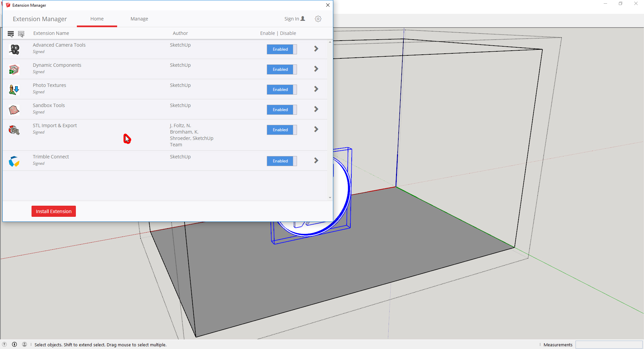Click the Dynamic Components icon

(x=14, y=69)
